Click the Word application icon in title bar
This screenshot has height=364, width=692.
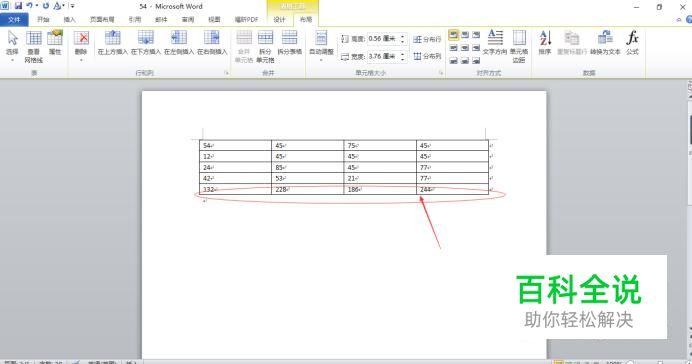point(4,6)
